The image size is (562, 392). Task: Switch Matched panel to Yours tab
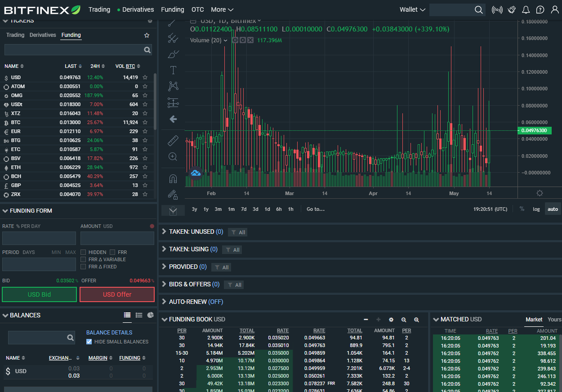pyautogui.click(x=554, y=320)
